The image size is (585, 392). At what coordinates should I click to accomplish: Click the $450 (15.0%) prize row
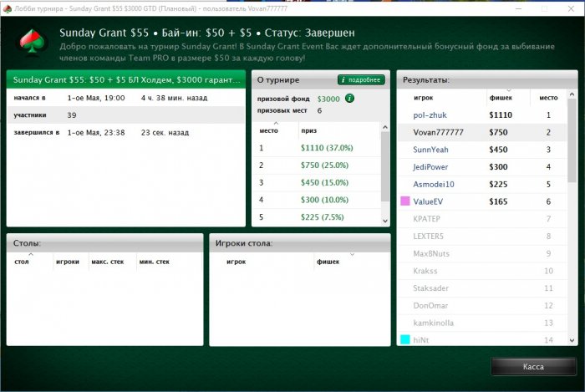317,183
